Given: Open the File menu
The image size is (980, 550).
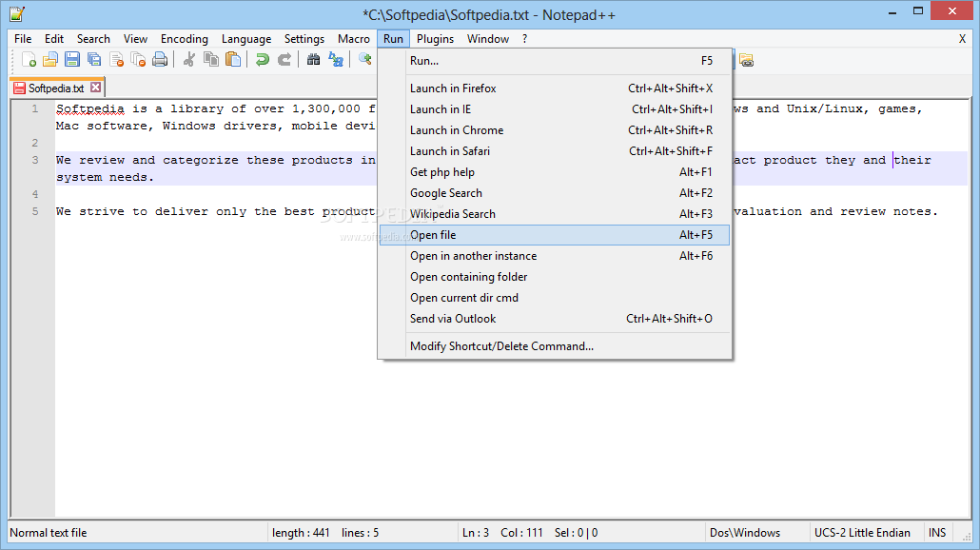Looking at the screenshot, I should (23, 39).
